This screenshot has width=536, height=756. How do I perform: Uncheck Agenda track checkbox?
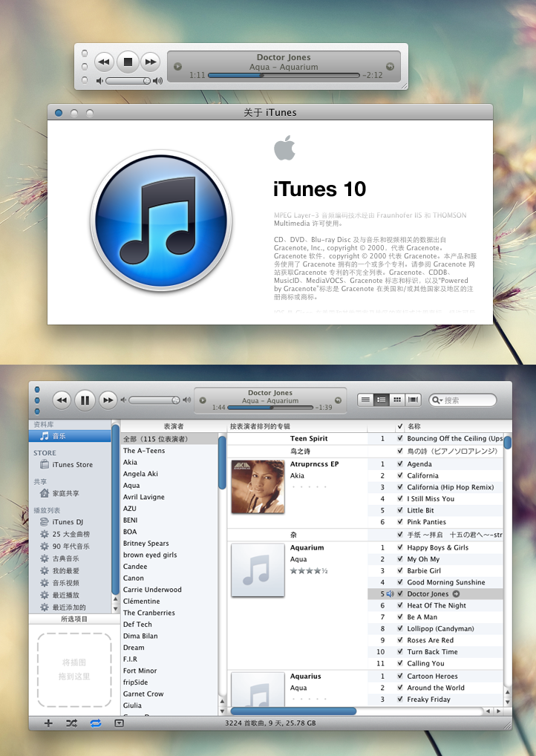(399, 464)
